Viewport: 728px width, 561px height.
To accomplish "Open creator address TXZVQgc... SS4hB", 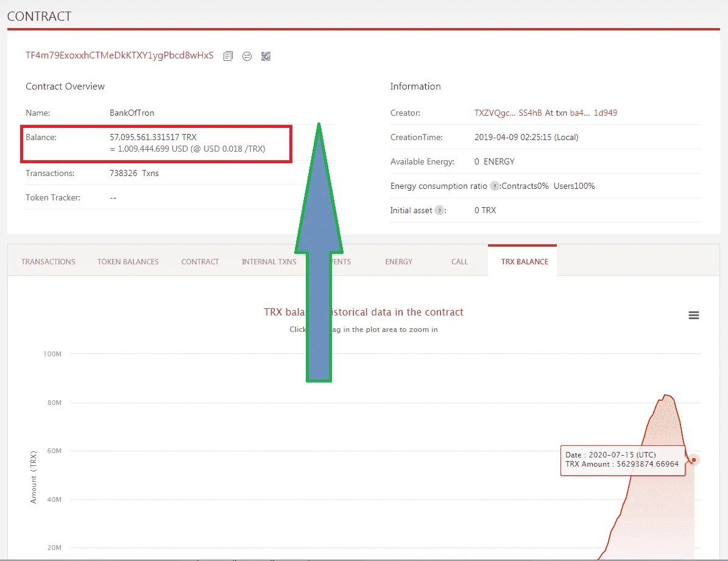I will point(508,113).
